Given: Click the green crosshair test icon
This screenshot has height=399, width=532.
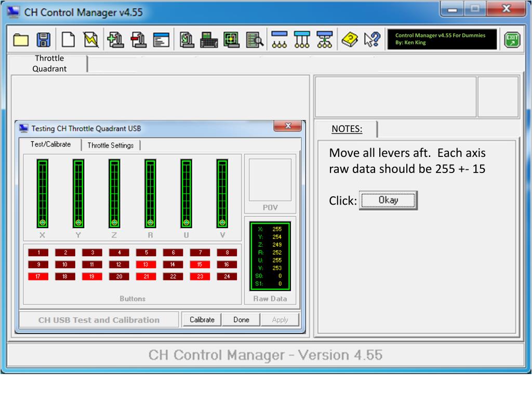Looking at the screenshot, I should pos(232,39).
